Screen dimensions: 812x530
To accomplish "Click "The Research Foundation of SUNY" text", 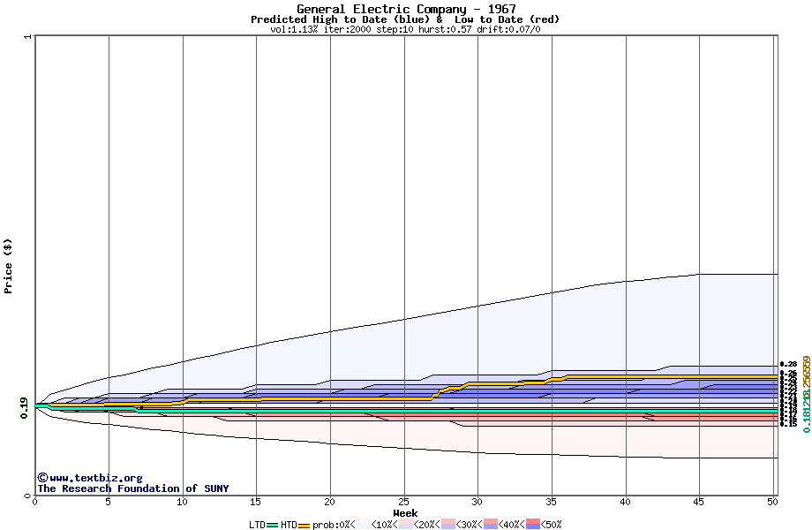I will pos(133,488).
